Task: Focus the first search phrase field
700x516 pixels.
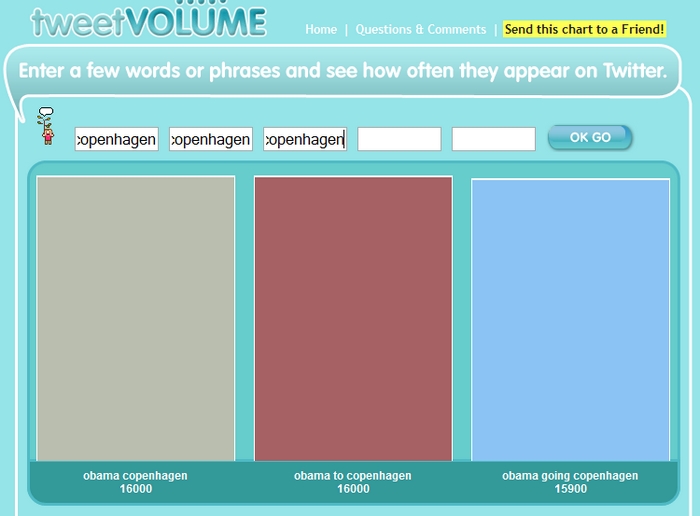Action: pos(117,139)
